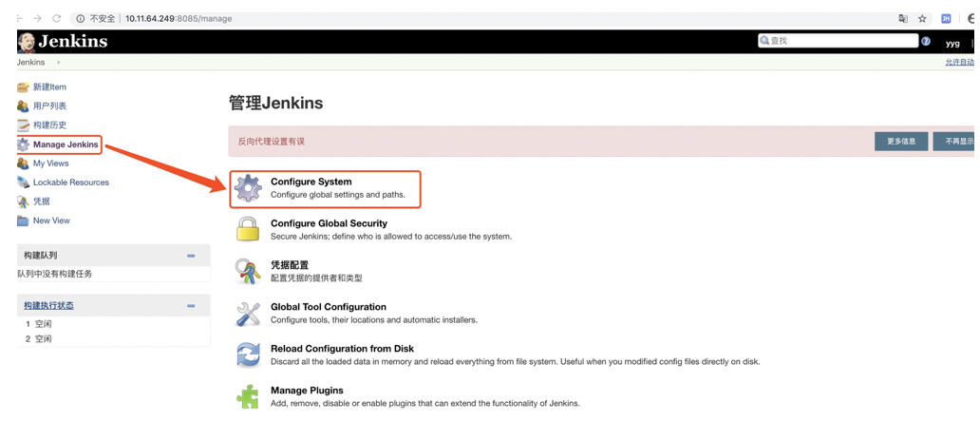Open 用户列表 link
Viewport: 980px width, 441px height.
[x=49, y=106]
